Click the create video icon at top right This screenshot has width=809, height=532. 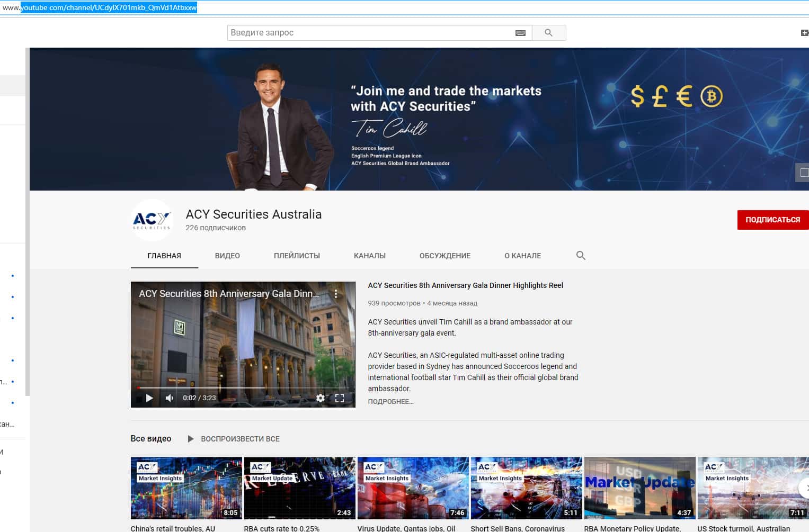(804, 33)
